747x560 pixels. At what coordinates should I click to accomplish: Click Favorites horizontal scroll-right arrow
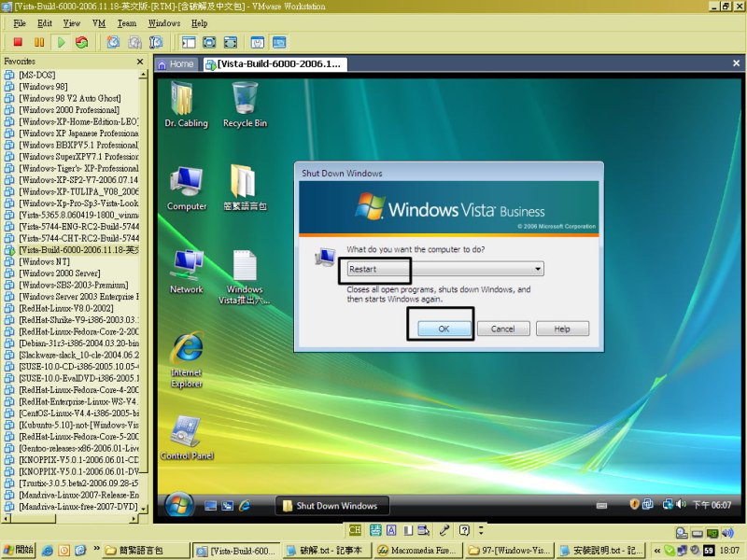[134, 519]
